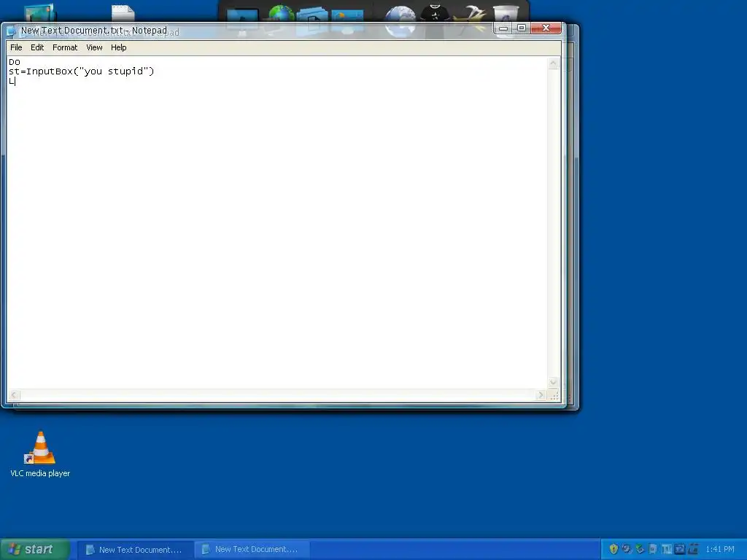The image size is (747, 560).
Task: Open the Help menu
Action: 119,47
